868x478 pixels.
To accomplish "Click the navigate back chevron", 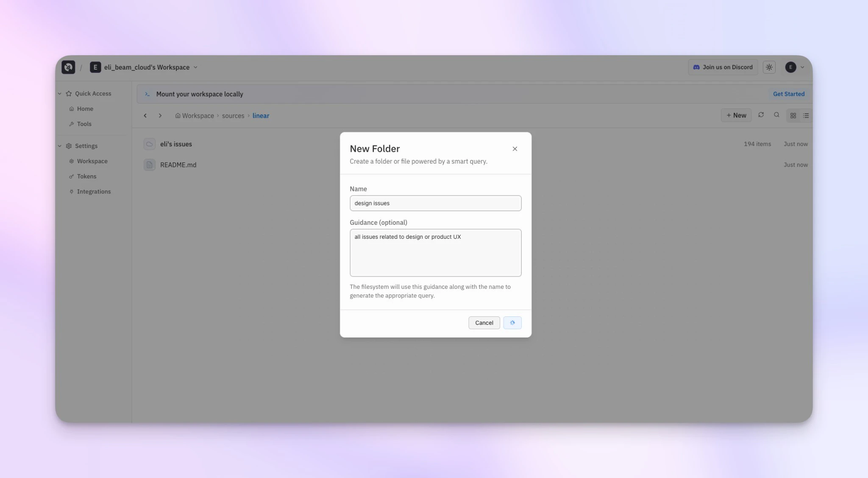I will (x=145, y=115).
